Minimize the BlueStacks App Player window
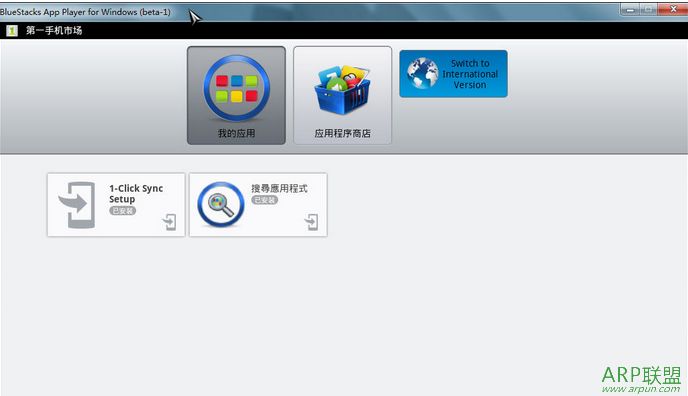This screenshot has height=396, width=688. 630,10
